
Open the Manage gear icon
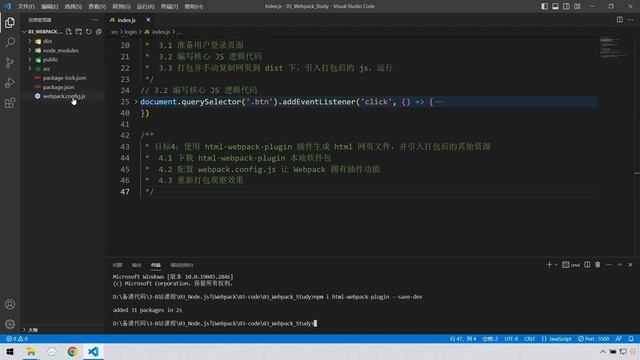[x=10, y=324]
